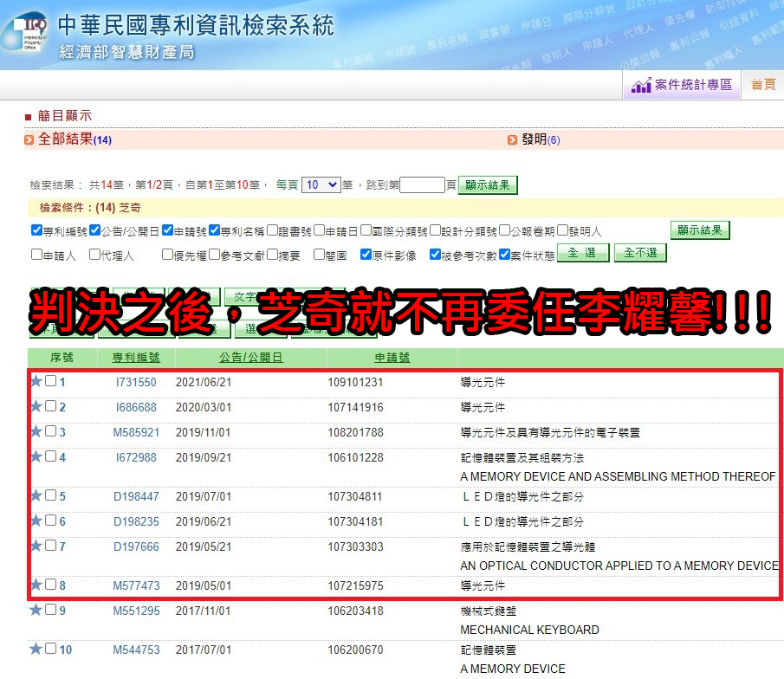
Task: Click 顯示結果 button beside the field checkboxes
Action: pyautogui.click(x=700, y=230)
